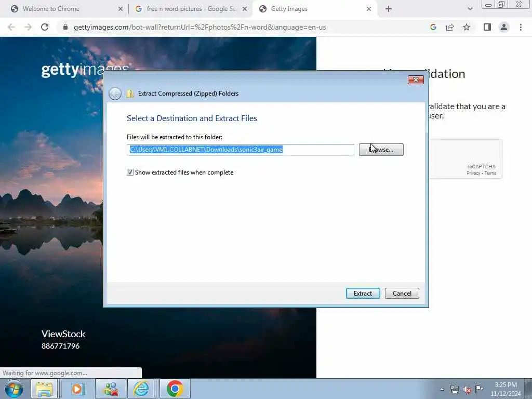Click image number 886771796
Viewport: 532px width, 399px height.
point(60,346)
